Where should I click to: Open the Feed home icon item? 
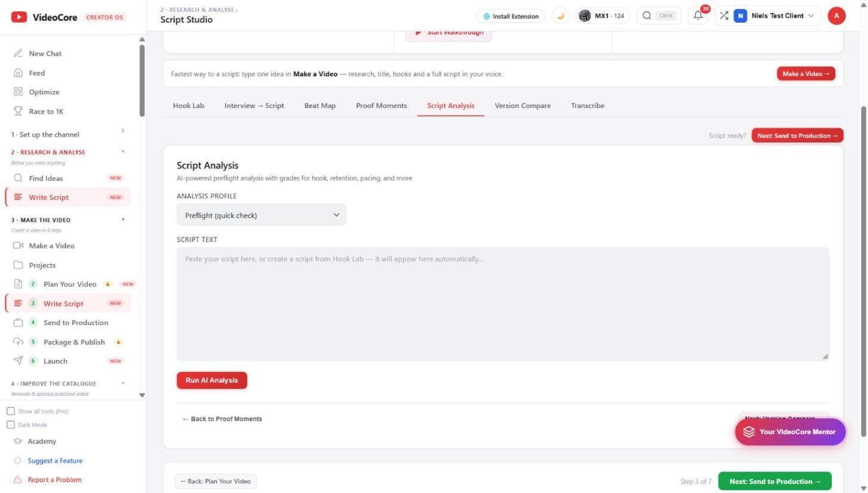(18, 73)
